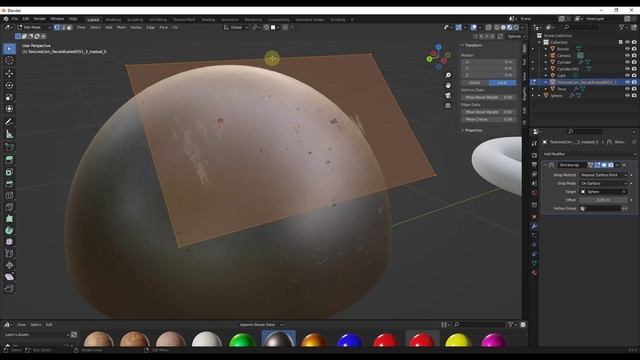Open the Mesh menu in viewport header
Viewport: 640px width, 360px height.
tap(121, 27)
